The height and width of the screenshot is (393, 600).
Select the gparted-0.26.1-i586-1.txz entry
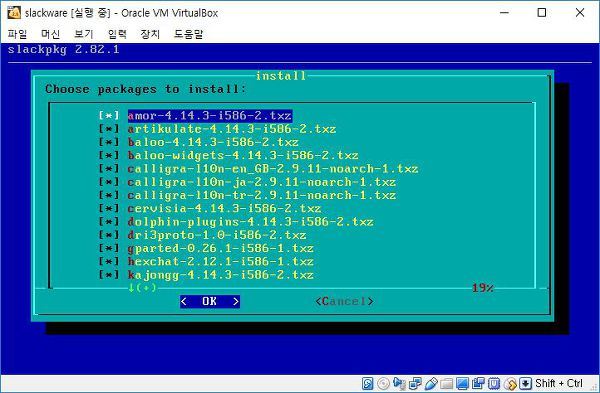[x=221, y=248]
